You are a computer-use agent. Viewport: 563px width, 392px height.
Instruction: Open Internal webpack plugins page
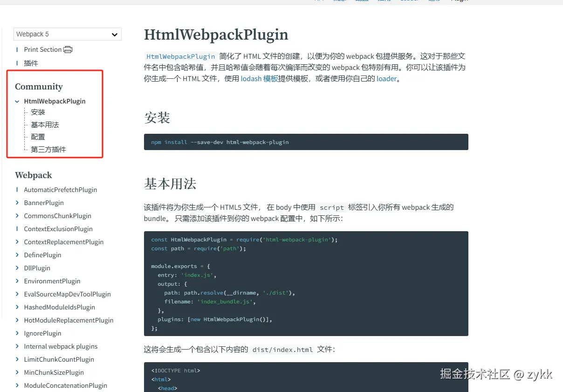pyautogui.click(x=61, y=346)
